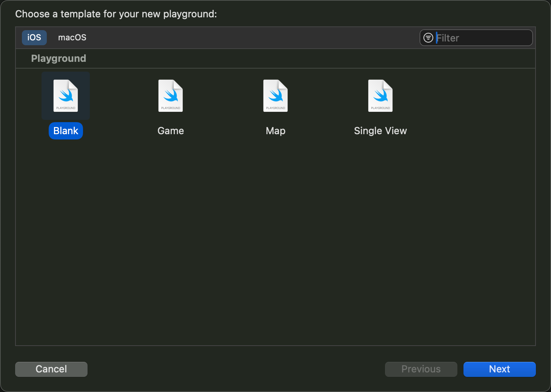
Task: Select the Game playground template icon
Action: tap(171, 96)
